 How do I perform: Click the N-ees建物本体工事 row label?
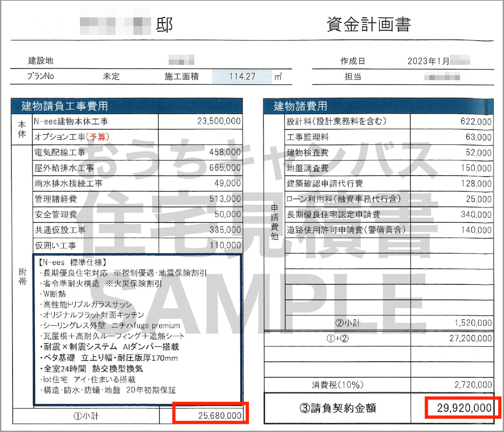pos(71,121)
